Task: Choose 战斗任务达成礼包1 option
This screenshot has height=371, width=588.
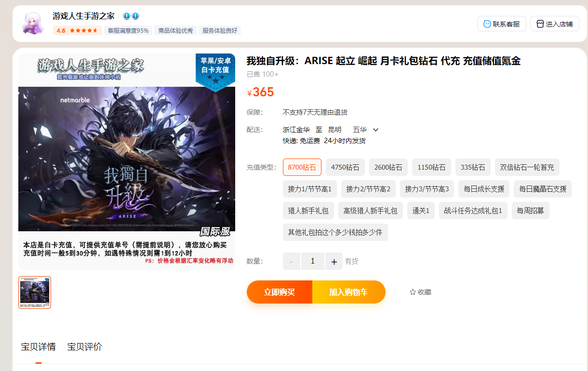Action: pos(473,211)
